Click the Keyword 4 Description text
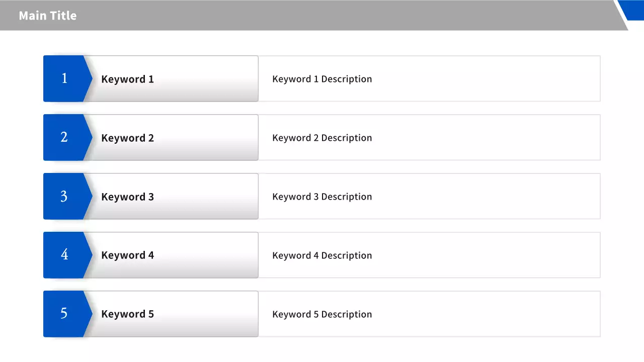 pos(322,255)
